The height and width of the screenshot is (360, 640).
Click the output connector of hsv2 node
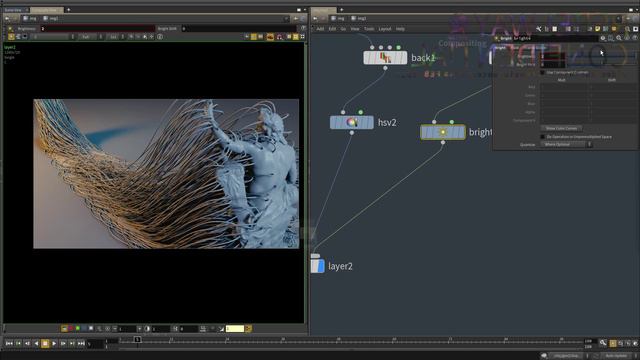[x=351, y=133]
